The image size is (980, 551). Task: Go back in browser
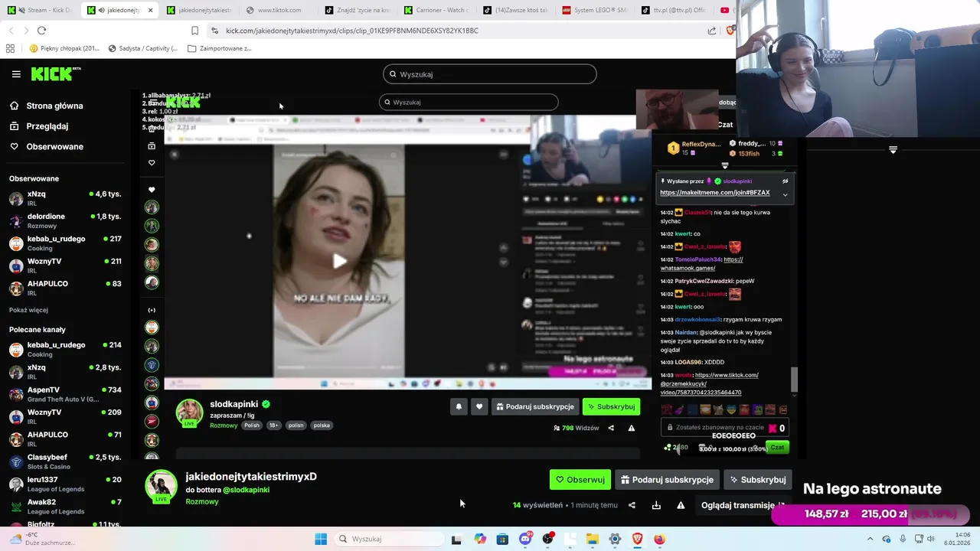(x=11, y=31)
